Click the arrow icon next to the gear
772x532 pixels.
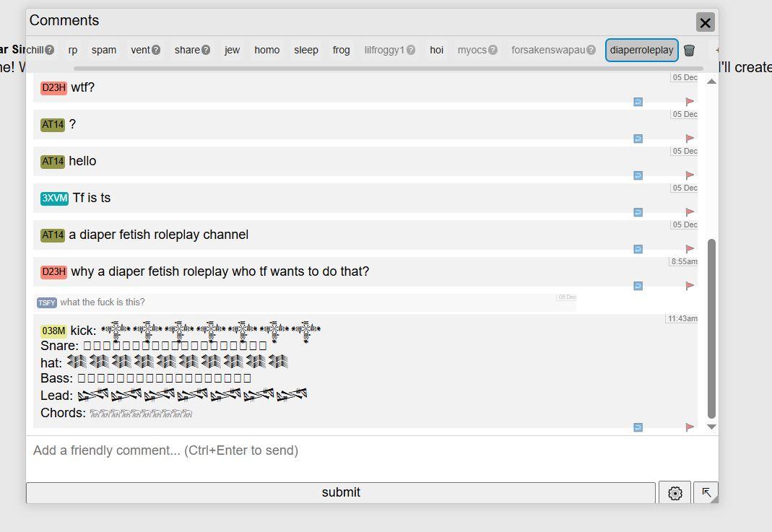click(706, 492)
